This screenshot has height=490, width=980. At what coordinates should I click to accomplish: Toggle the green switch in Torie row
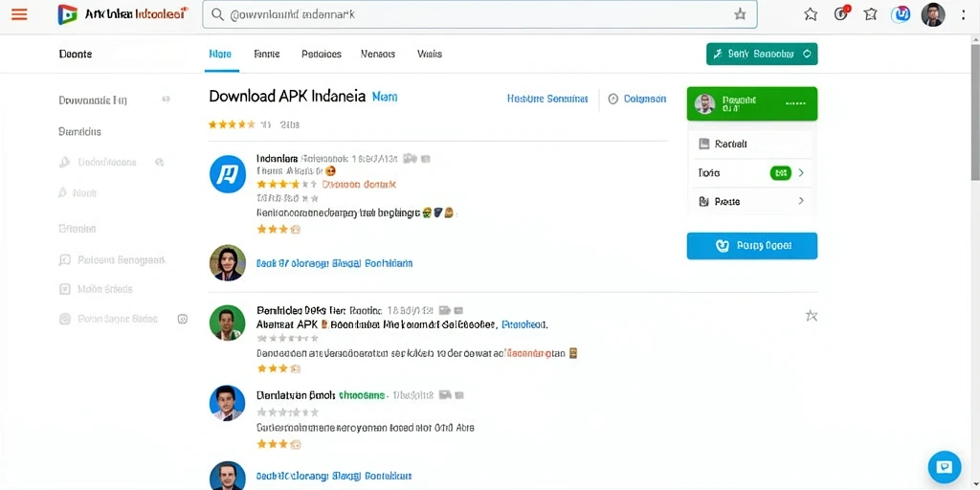781,172
